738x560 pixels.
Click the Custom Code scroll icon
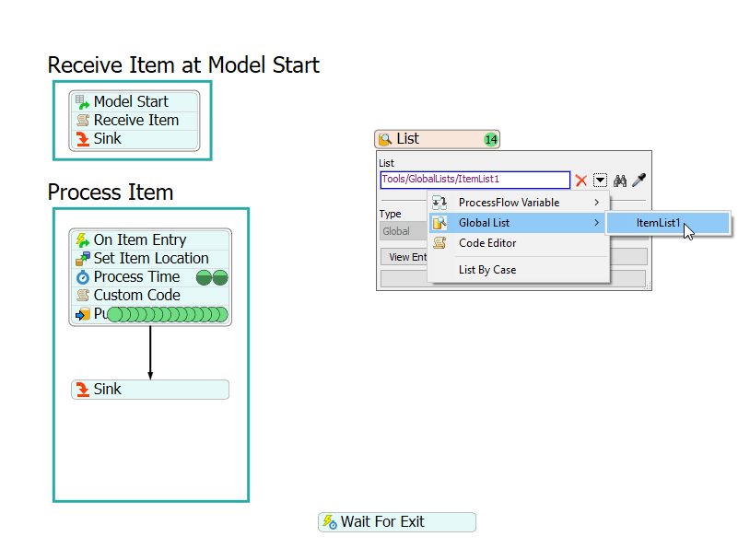[82, 296]
